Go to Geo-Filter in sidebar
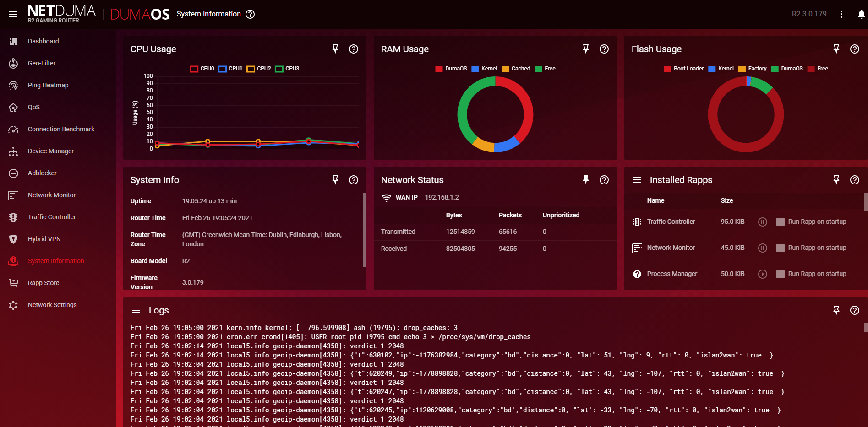Screen dimensions: 868x427 click(x=42, y=63)
